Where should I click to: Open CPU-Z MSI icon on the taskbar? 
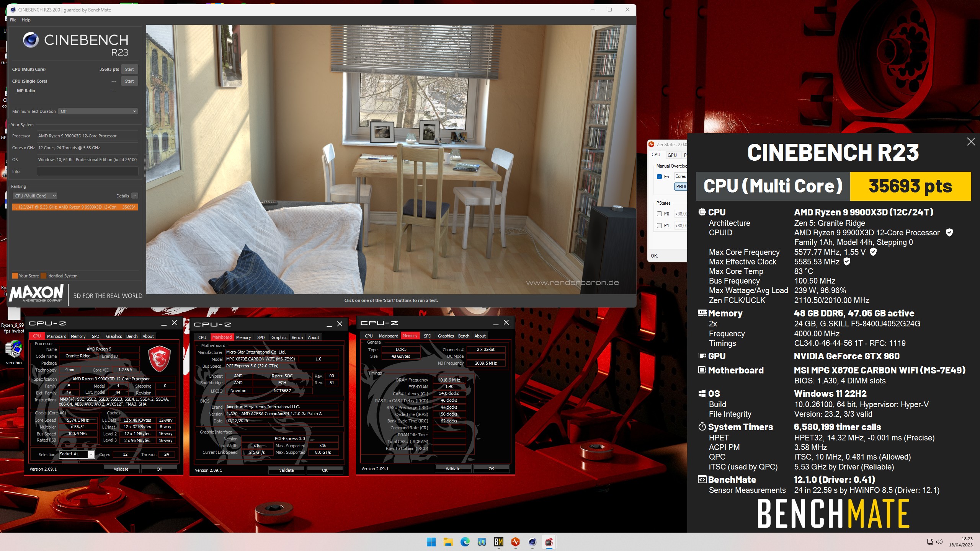point(549,542)
